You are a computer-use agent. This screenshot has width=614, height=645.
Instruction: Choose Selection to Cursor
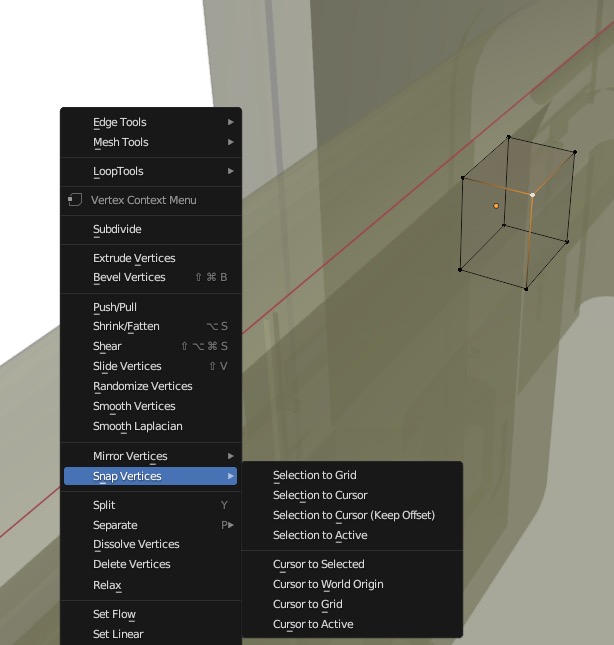tap(352, 495)
